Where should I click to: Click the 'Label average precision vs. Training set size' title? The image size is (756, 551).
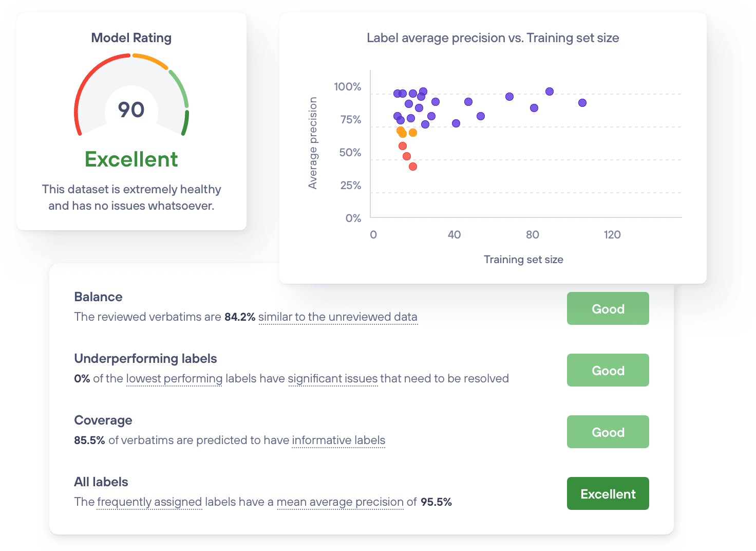[x=493, y=38]
